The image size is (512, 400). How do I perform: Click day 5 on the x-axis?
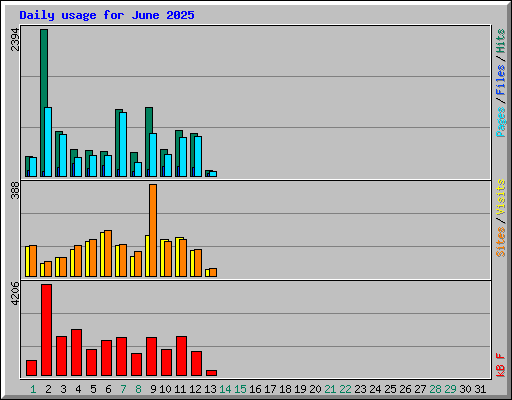tap(93, 389)
